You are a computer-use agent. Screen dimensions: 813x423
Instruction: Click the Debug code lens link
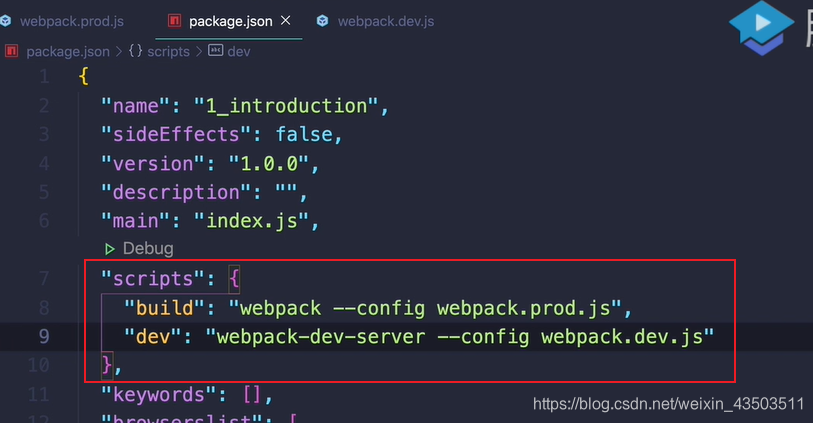(148, 249)
